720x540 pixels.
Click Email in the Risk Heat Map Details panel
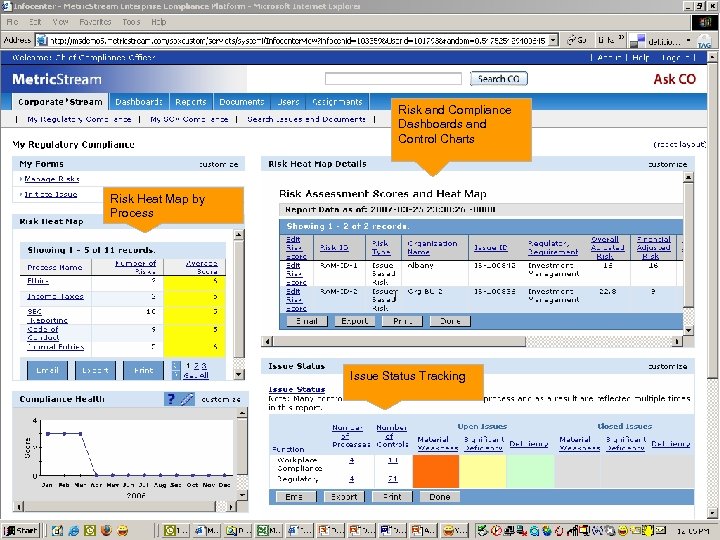(x=307, y=321)
